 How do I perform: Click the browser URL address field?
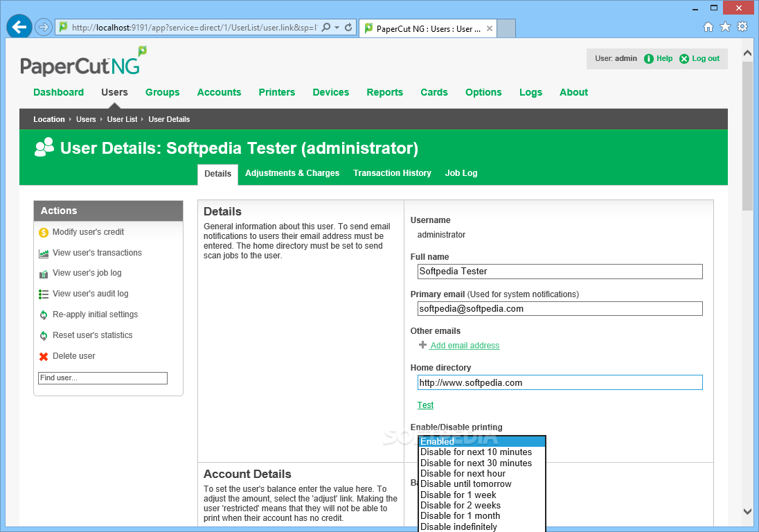click(194, 28)
